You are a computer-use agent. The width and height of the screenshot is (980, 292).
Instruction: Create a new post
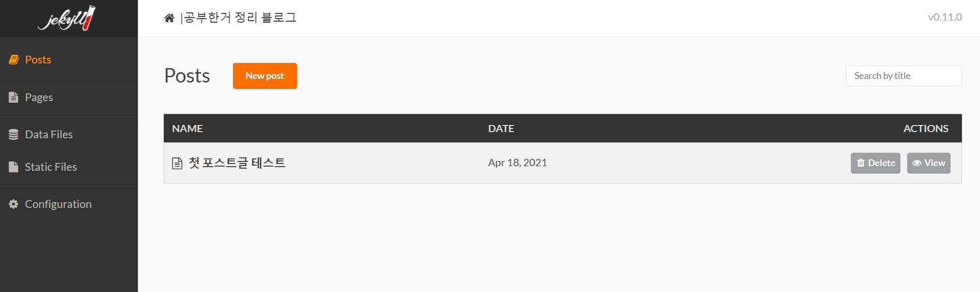(265, 76)
